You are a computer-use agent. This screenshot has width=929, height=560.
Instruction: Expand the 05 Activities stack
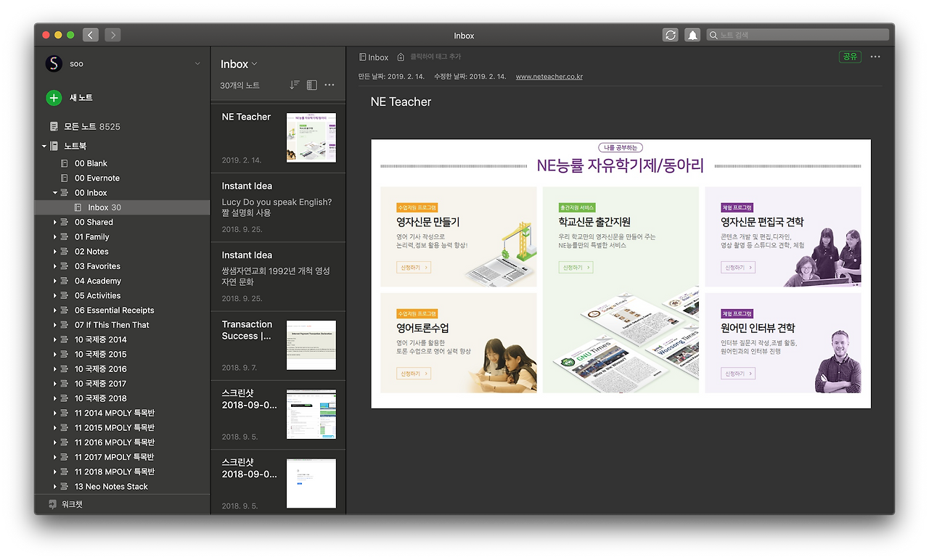(x=55, y=296)
